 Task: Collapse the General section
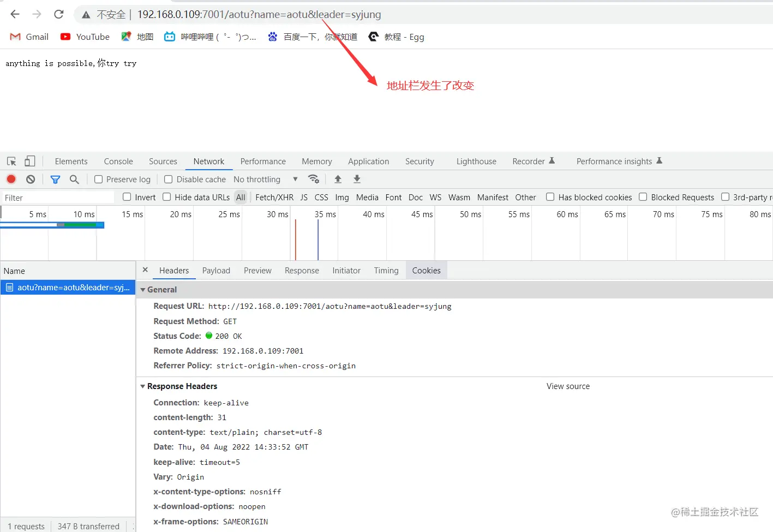coord(143,290)
